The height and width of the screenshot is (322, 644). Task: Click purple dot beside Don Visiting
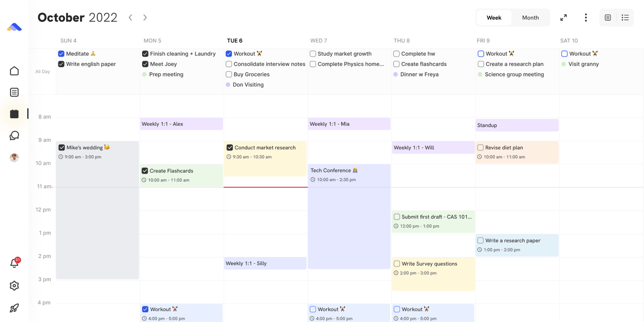228,85
